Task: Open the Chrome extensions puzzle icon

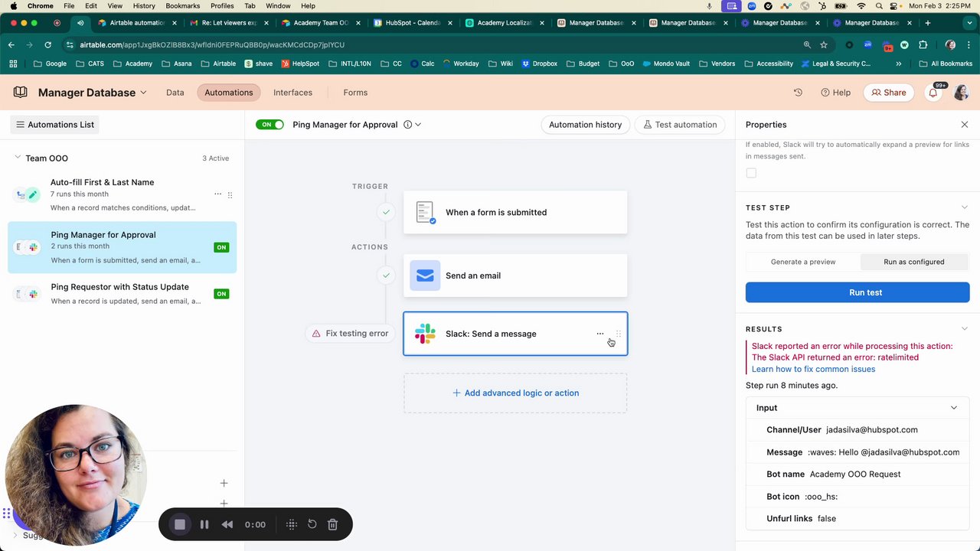Action: 923,44
